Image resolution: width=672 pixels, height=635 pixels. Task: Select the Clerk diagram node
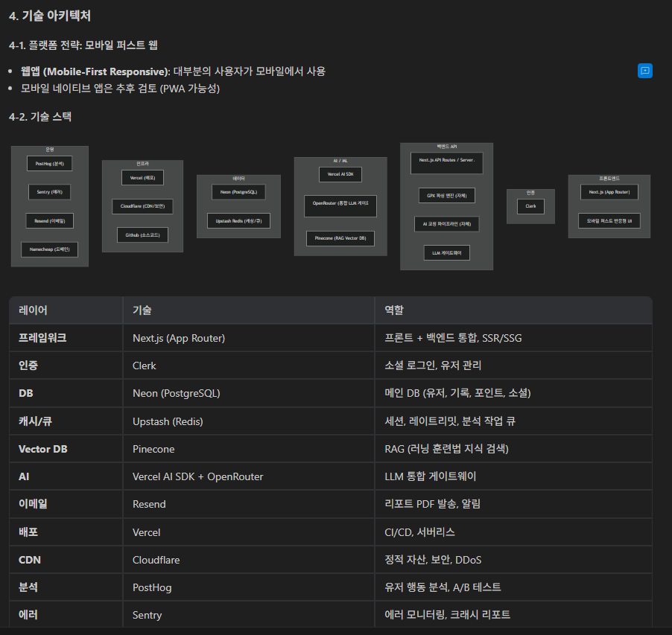(x=531, y=206)
